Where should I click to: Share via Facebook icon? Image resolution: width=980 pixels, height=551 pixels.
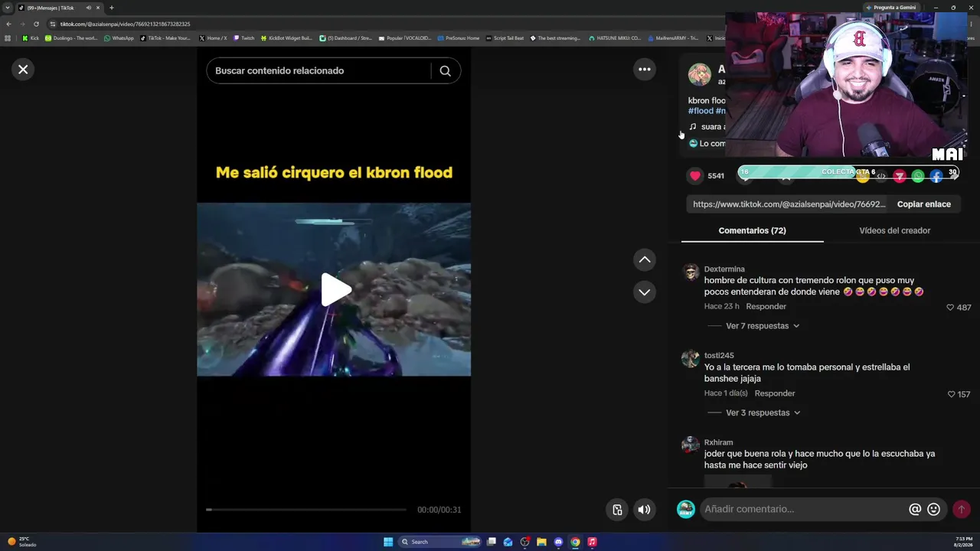tap(936, 177)
